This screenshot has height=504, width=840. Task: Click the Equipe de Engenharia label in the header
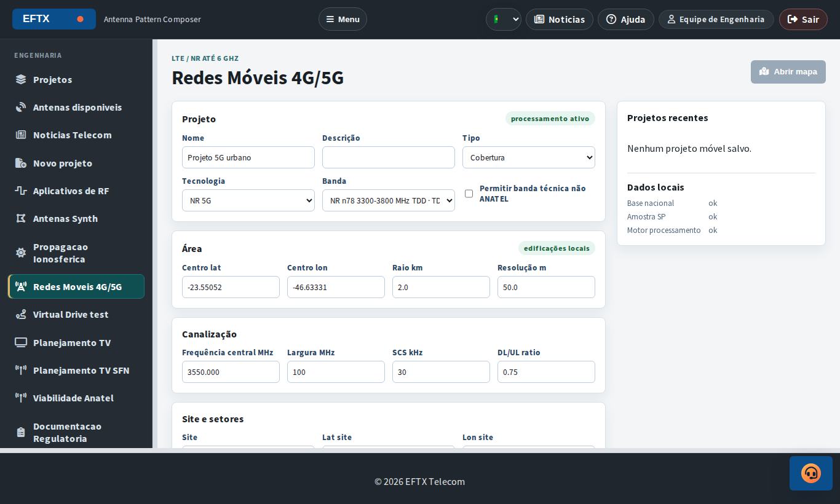click(722, 19)
